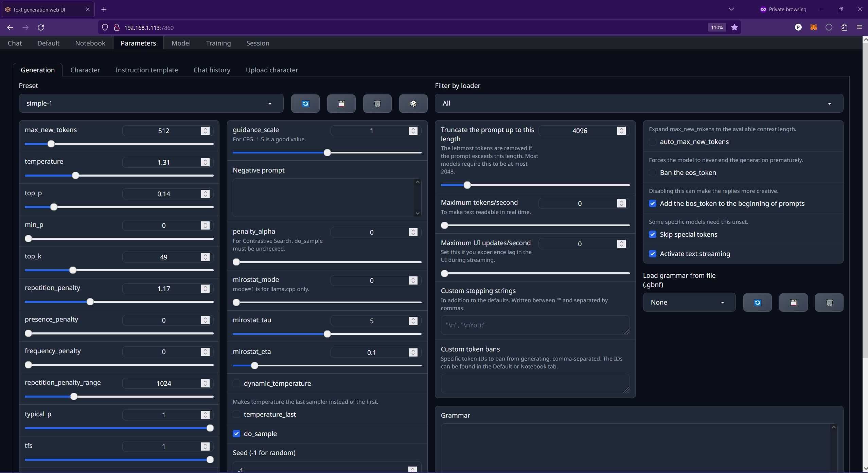
Task: Click the refresh grammar files icon
Action: click(x=757, y=303)
